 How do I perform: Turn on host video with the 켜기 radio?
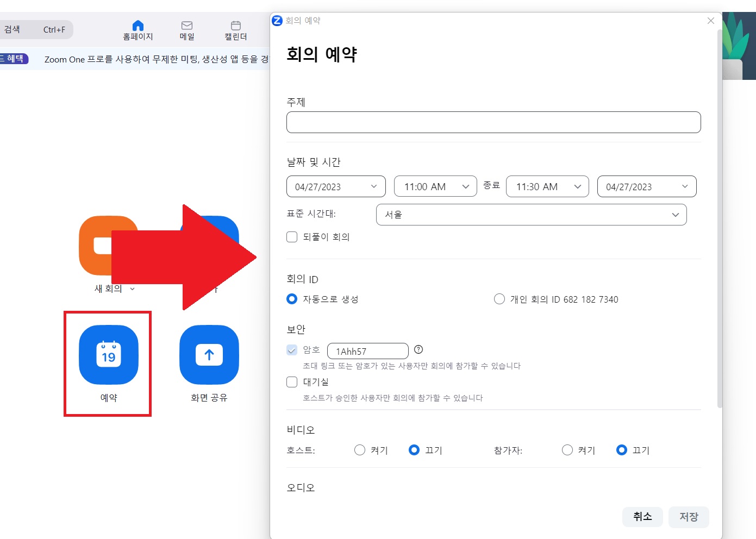point(359,450)
